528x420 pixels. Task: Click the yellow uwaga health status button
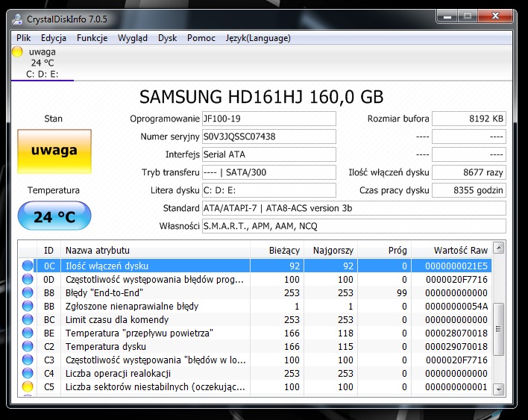[x=54, y=151]
